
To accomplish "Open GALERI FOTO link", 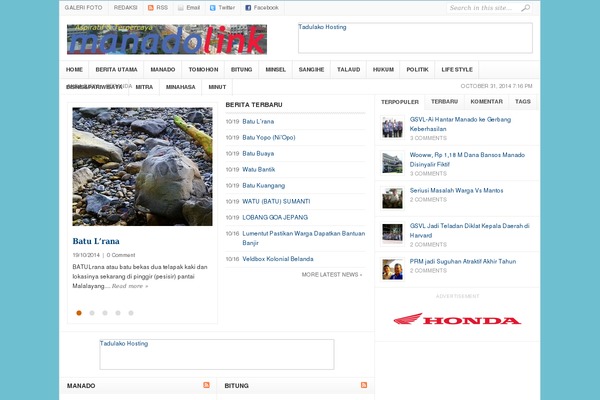I will click(x=83, y=8).
